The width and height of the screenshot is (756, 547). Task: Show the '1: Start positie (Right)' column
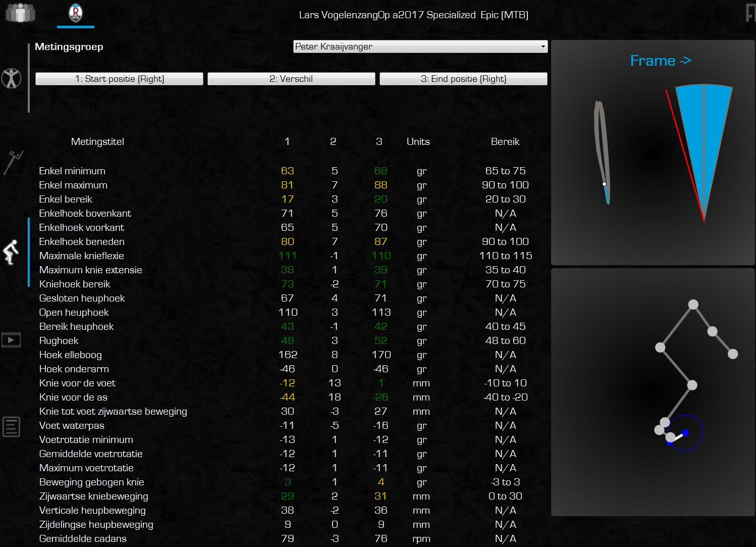click(x=119, y=79)
